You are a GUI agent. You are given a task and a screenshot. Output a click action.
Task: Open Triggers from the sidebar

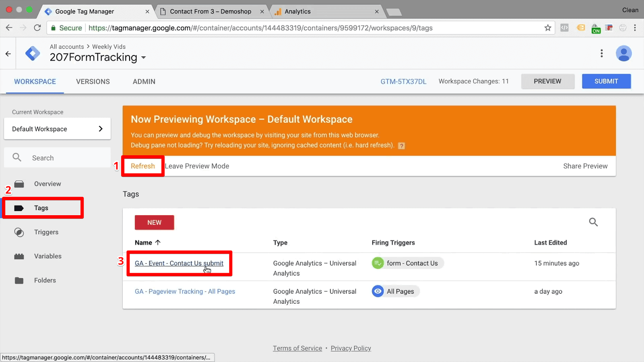tap(46, 232)
